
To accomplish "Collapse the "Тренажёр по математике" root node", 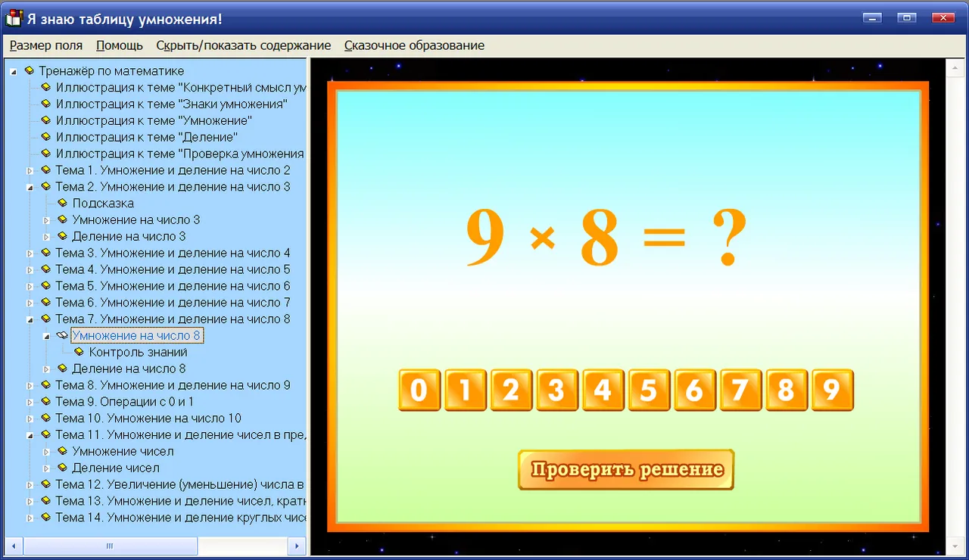I will [x=14, y=71].
